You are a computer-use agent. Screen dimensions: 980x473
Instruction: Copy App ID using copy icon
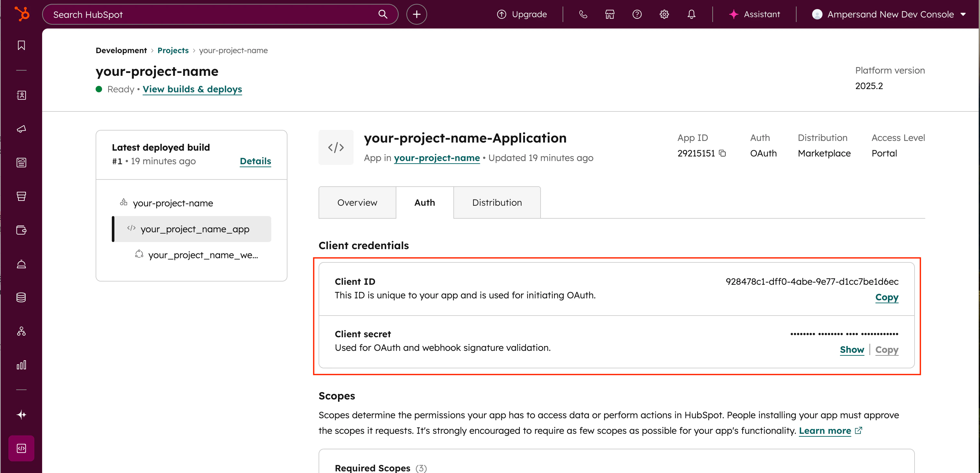click(722, 153)
